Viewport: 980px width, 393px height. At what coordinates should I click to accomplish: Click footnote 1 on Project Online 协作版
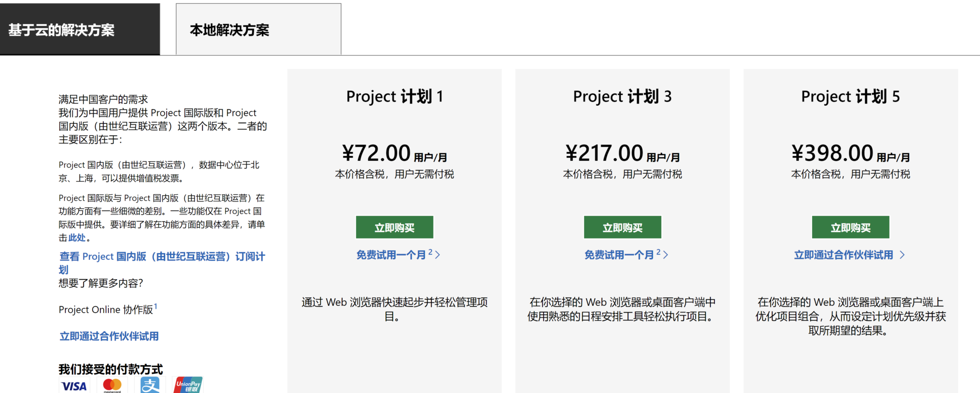[x=156, y=305]
